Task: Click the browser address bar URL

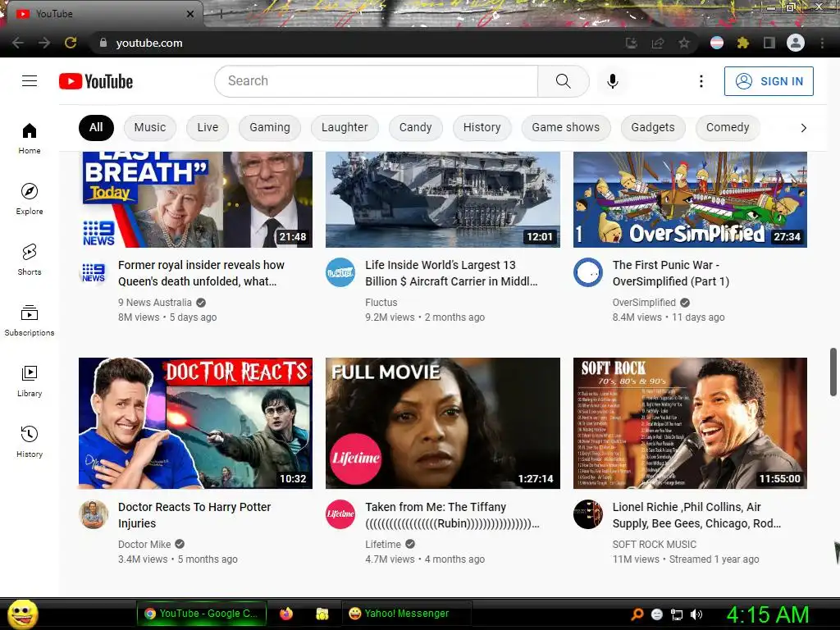Action: point(149,43)
